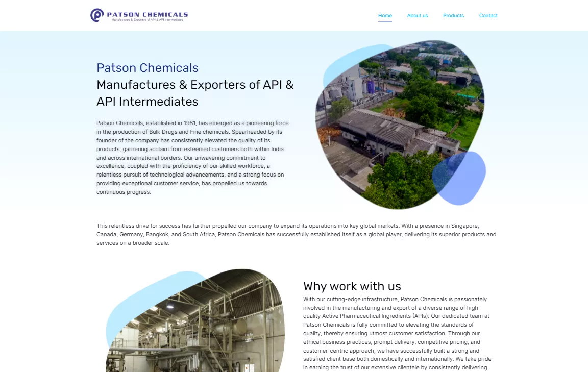The height and width of the screenshot is (372, 588).
Task: Navigate to the Contact page
Action: 488,16
